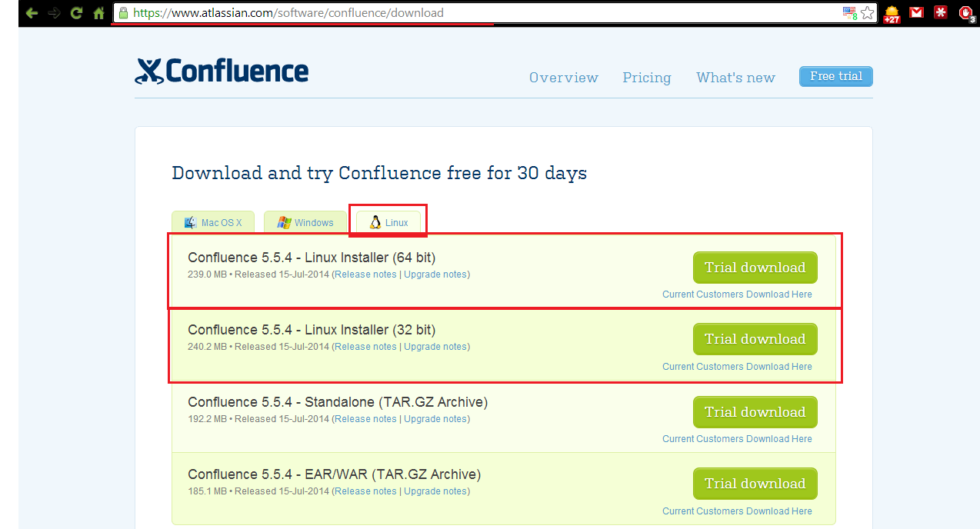The height and width of the screenshot is (529, 980).
Task: Click the LastPass asterisk extension icon
Action: tap(940, 12)
